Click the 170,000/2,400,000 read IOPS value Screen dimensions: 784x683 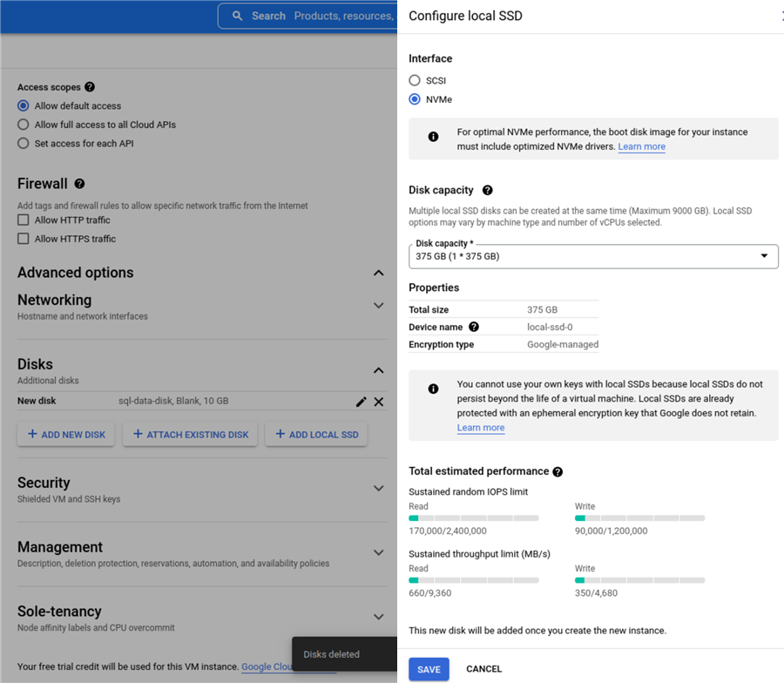tap(448, 531)
